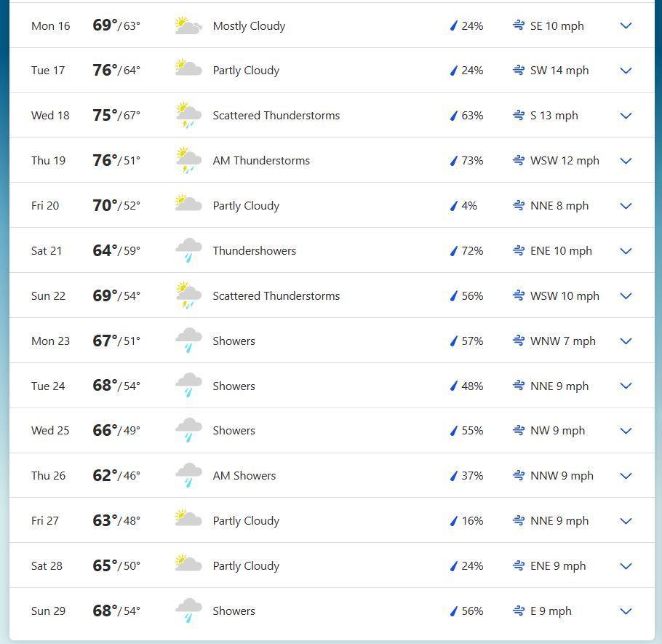The image size is (662, 644).
Task: Click the raindrop icon beside 73%
Action: click(453, 161)
